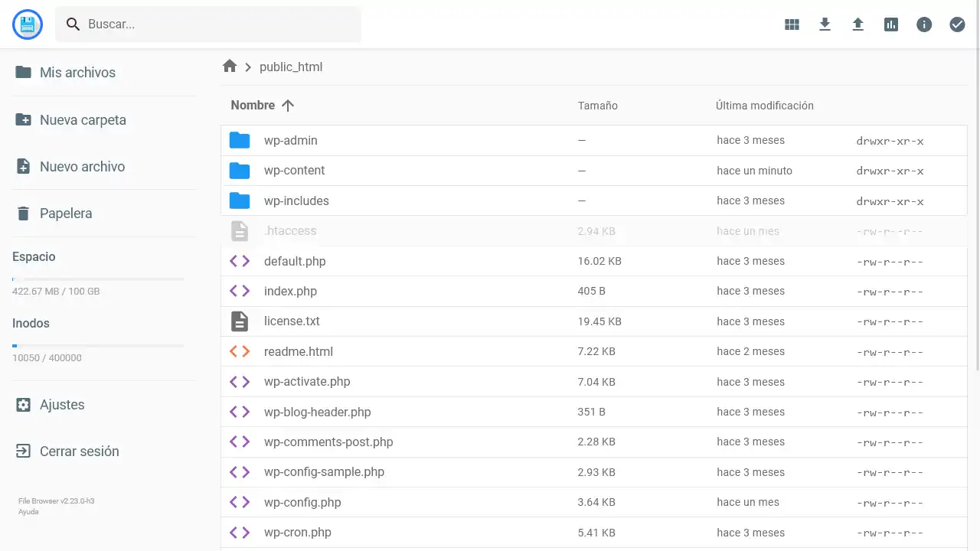This screenshot has height=551, width=980.
Task: Click the Nombre sort arrow
Action: click(288, 106)
